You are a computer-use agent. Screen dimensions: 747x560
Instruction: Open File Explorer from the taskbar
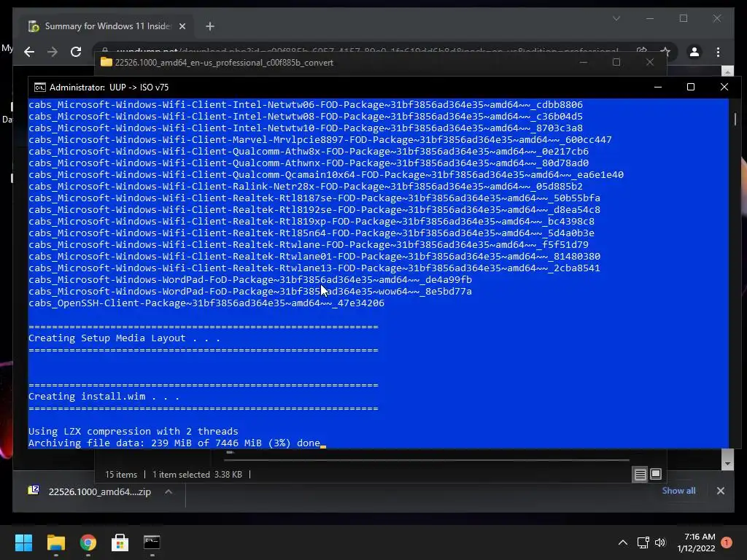pos(55,542)
